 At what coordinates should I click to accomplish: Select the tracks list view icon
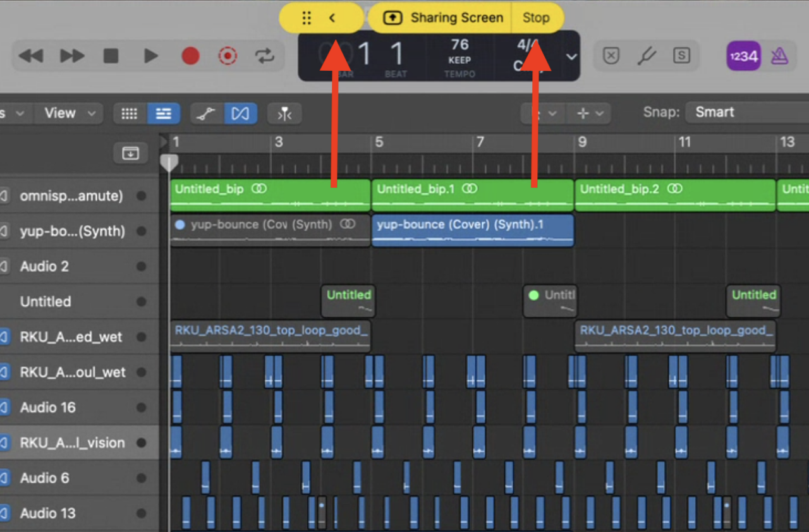coord(163,113)
